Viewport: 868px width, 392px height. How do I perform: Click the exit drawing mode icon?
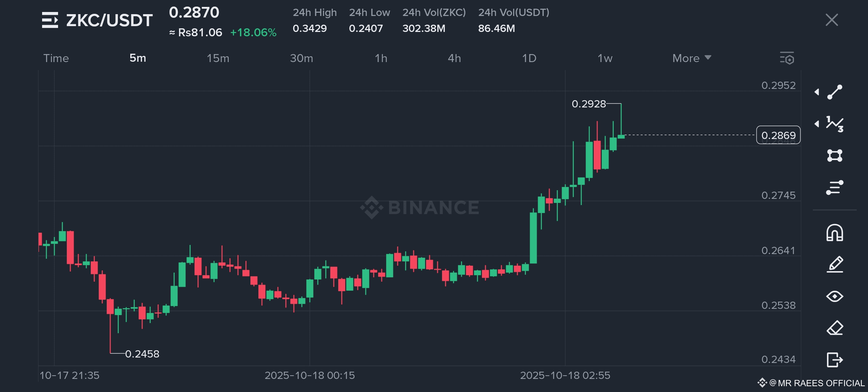click(835, 360)
